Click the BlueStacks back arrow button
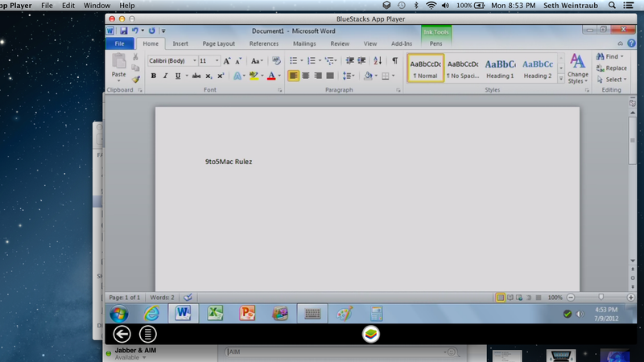The image size is (644, 362). tap(122, 334)
